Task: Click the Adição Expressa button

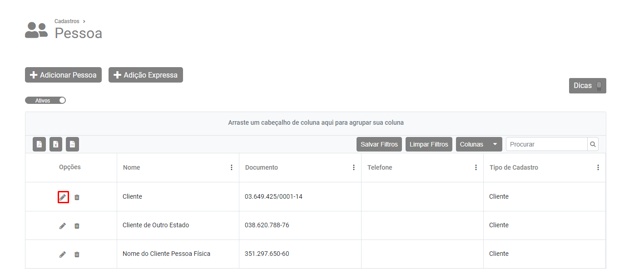Action: pos(146,75)
